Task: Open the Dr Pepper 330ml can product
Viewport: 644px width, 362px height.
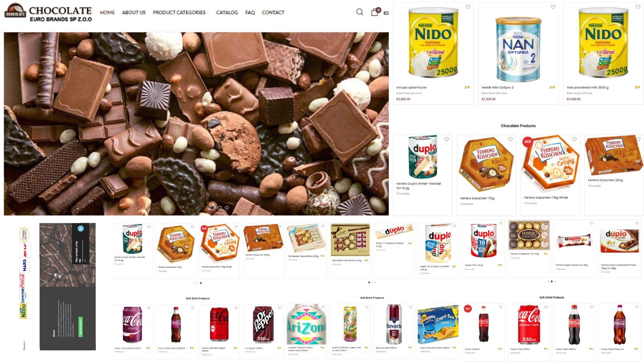Action: (263, 324)
